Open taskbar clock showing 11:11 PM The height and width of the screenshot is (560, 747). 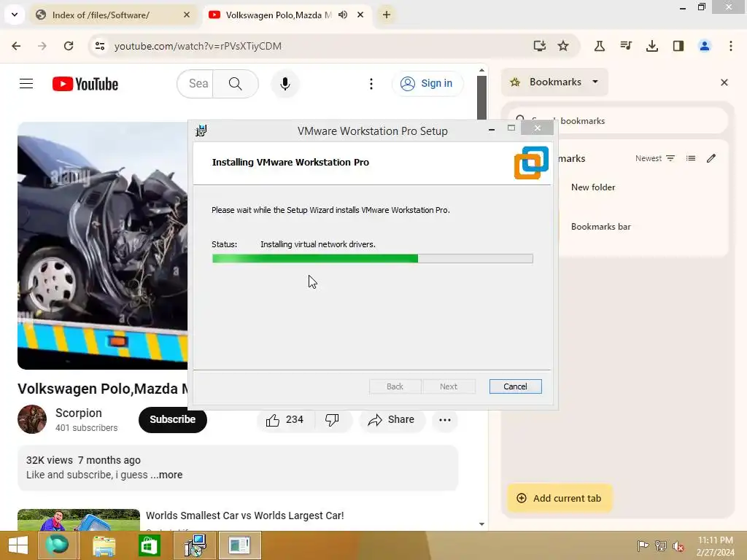coord(715,546)
